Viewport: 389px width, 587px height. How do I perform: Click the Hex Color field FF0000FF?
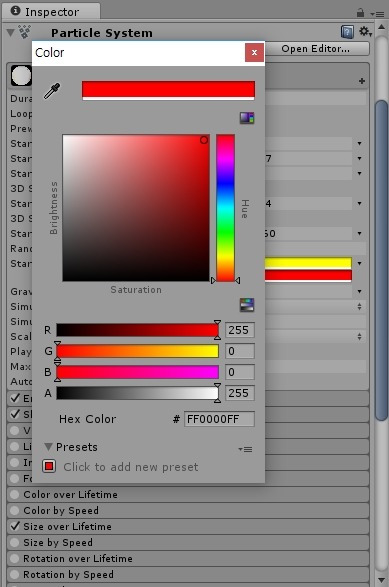[219, 419]
